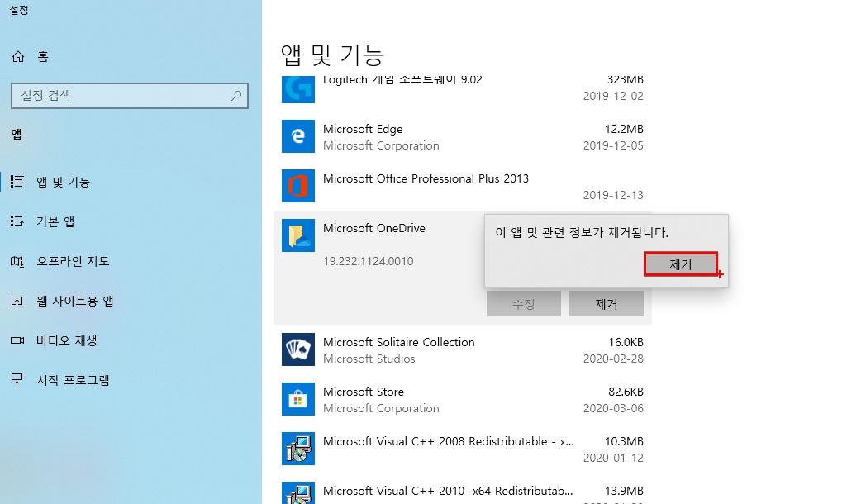Click the Microsoft OneDrive app icon
This screenshot has width=861, height=504.
coord(298,235)
